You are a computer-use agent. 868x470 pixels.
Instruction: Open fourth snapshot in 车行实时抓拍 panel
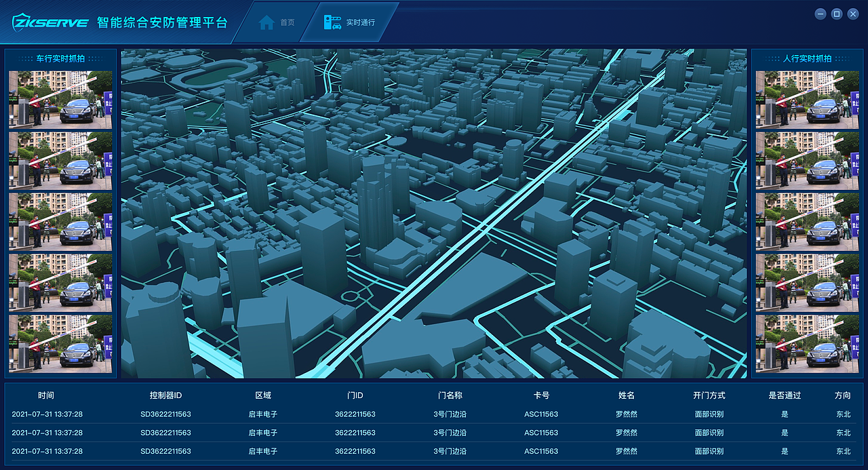pyautogui.click(x=60, y=283)
